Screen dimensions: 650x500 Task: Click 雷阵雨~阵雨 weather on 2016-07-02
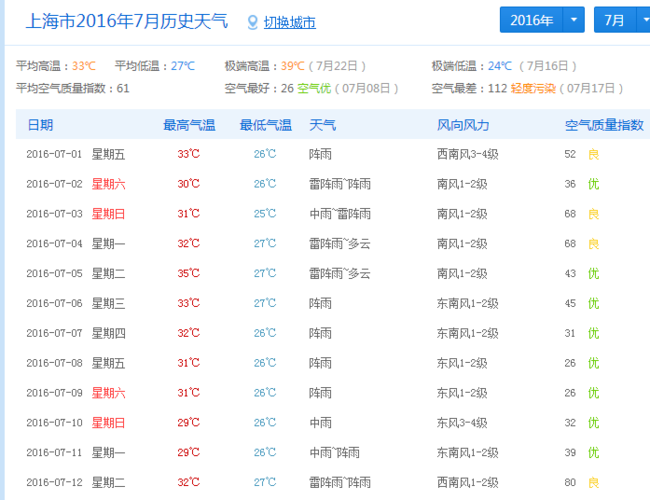click(340, 184)
